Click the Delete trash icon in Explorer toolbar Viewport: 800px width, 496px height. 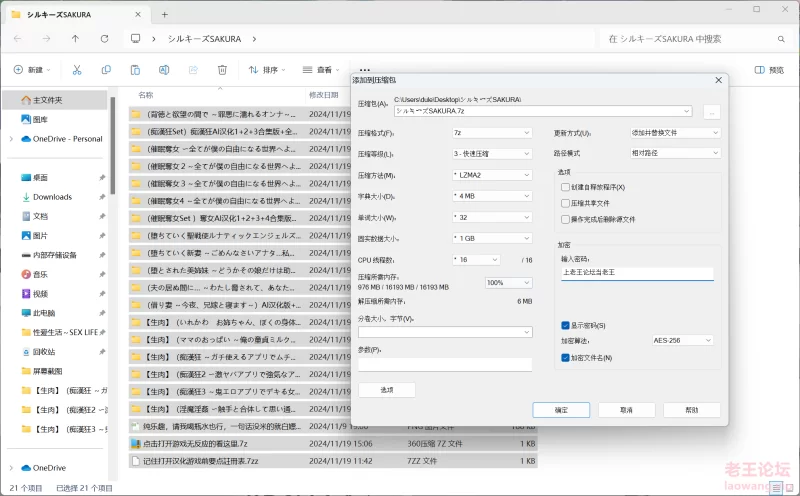point(222,70)
